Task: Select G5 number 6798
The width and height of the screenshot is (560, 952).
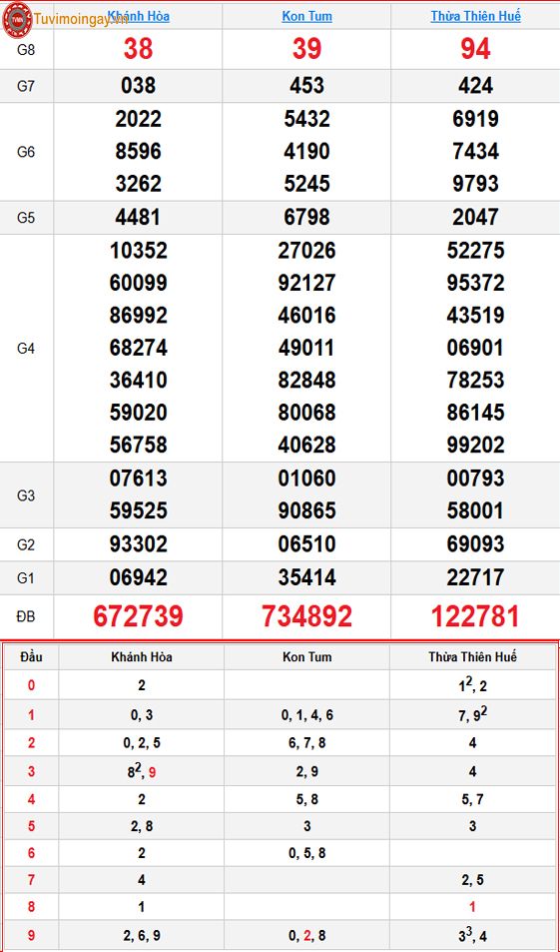Action: [307, 218]
